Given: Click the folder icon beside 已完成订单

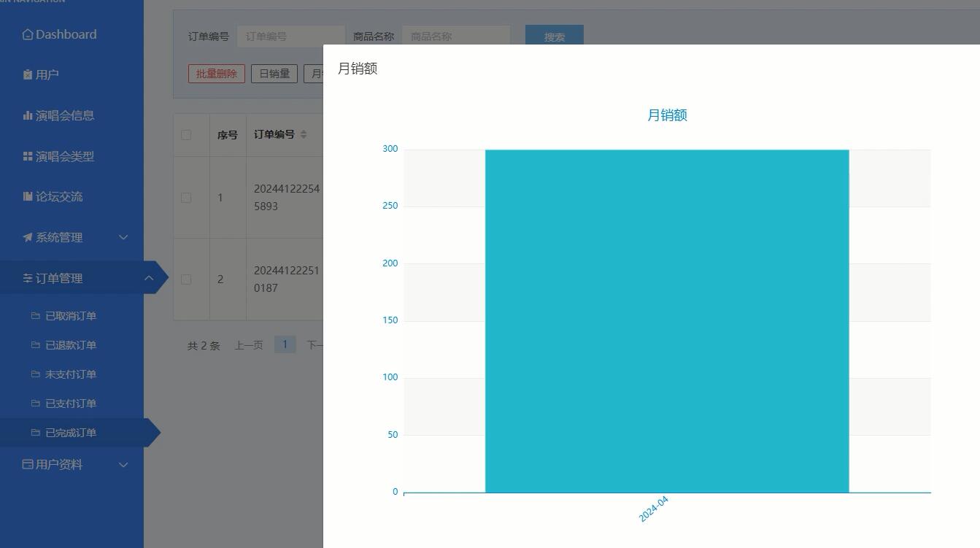Looking at the screenshot, I should (x=35, y=433).
